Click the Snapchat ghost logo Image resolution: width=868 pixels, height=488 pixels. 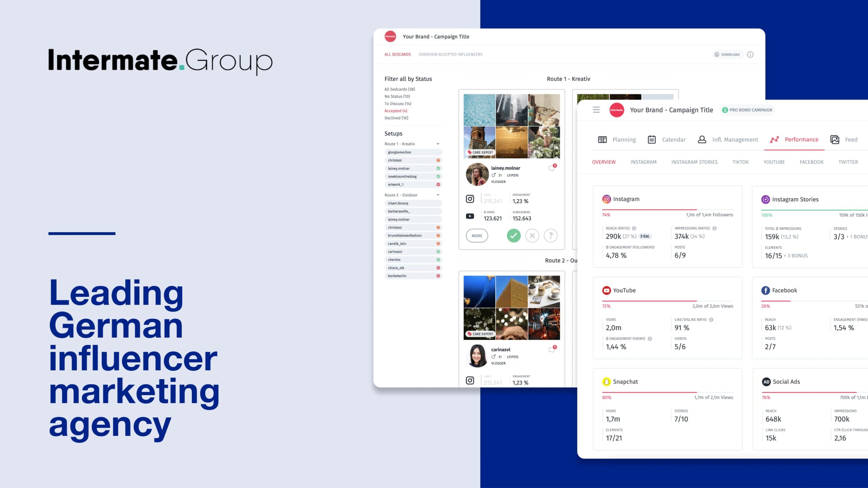coord(606,382)
